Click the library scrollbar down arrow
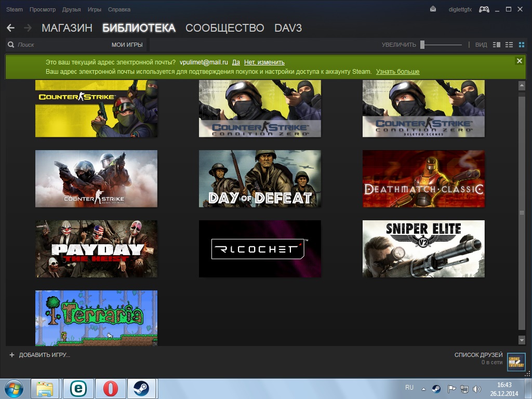Viewport: 532px width, 399px height. tap(522, 340)
